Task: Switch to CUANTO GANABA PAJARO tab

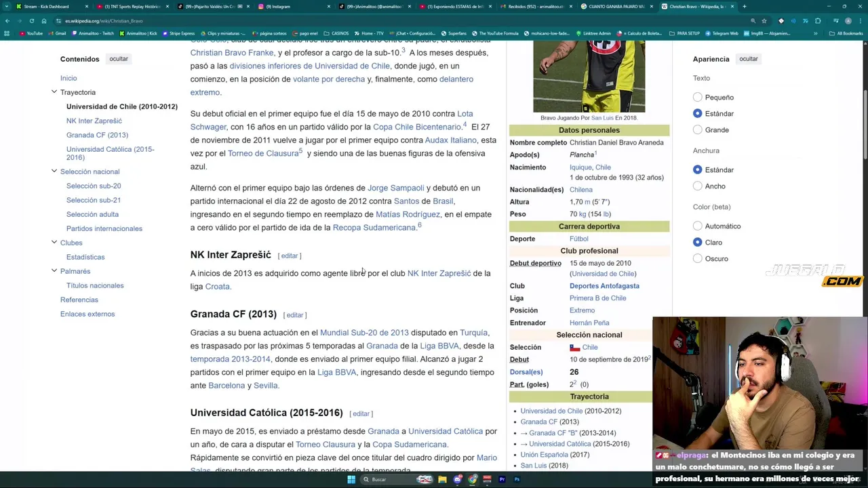Action: point(616,6)
